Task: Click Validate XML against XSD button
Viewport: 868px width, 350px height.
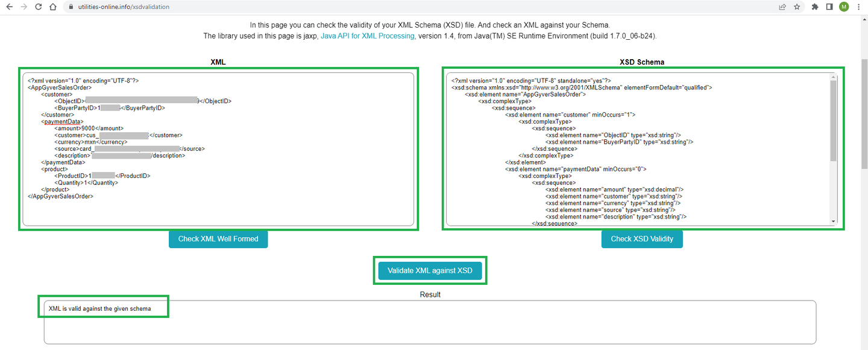Action: (430, 271)
